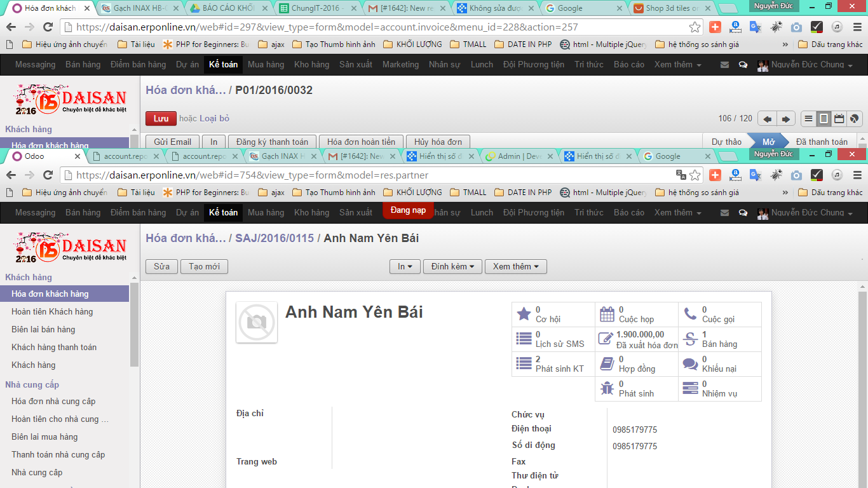
Task: Open the back window's Nguyễn Đức Chung user menu
Action: 805,65
